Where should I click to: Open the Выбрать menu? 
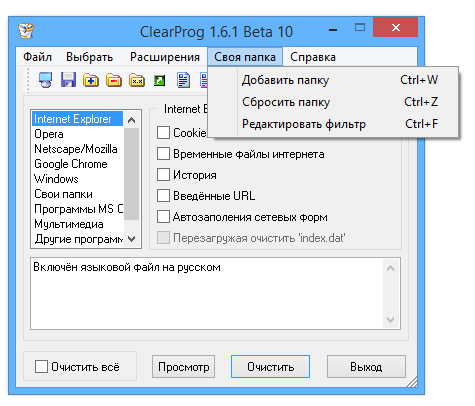point(89,57)
